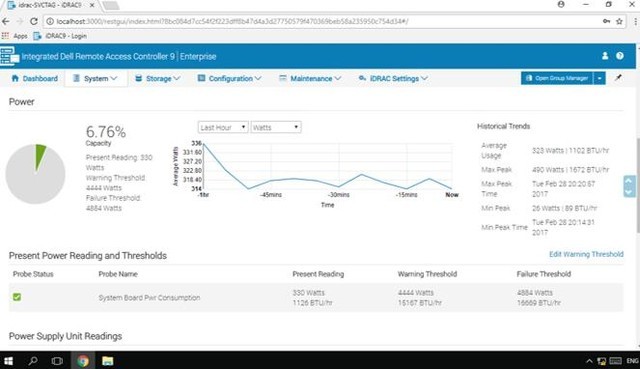This screenshot has width=640, height=369.
Task: Close the idrac-SVCTAG browser tab
Action: point(92,5)
